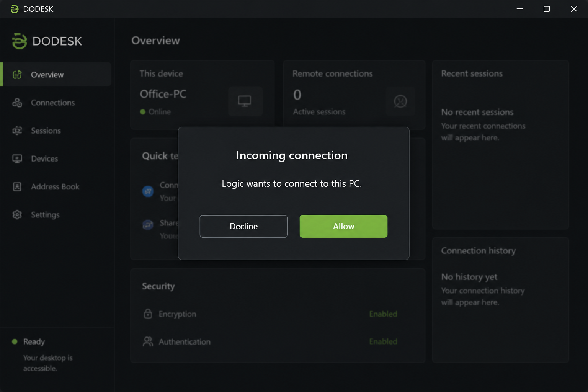588x392 pixels.
Task: Click the "No history yet" text
Action: [469, 277]
